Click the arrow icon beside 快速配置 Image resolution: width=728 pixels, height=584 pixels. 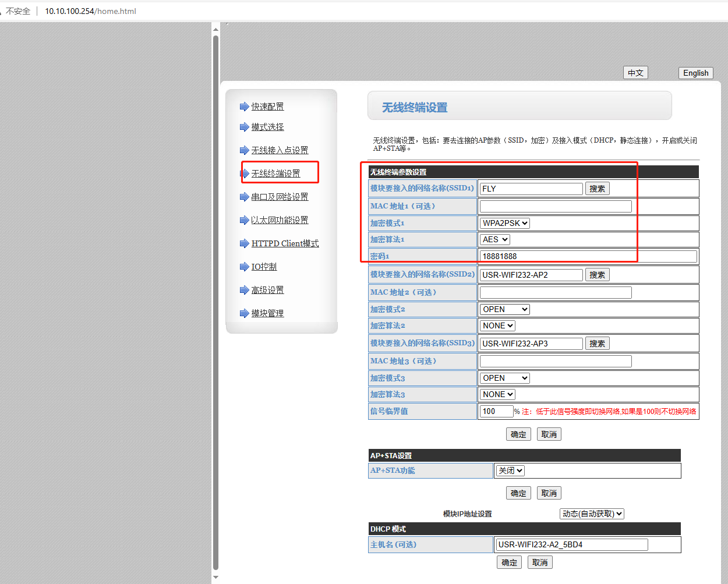click(244, 107)
